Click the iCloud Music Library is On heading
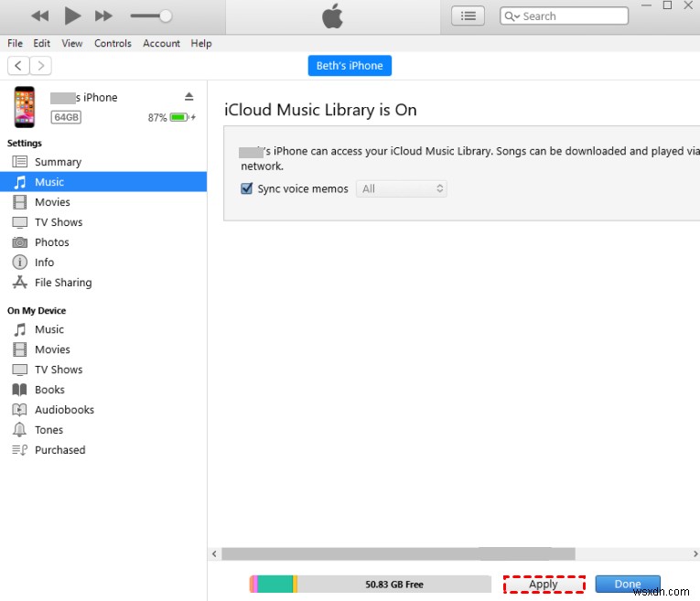Image resolution: width=700 pixels, height=601 pixels. (320, 110)
